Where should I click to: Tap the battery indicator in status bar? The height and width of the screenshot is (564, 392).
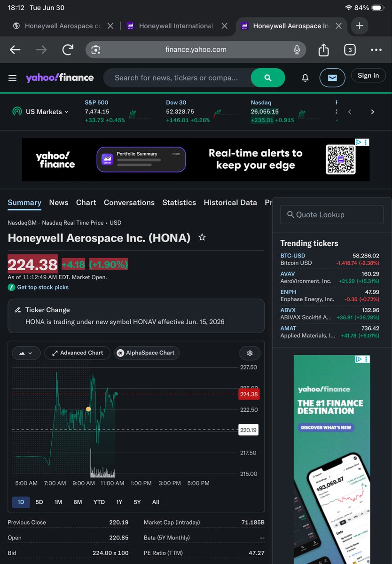(378, 8)
